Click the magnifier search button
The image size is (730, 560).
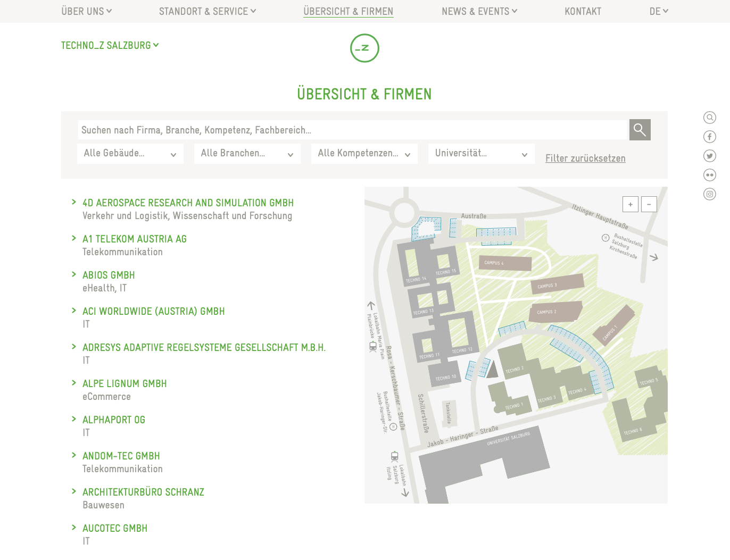click(x=640, y=130)
